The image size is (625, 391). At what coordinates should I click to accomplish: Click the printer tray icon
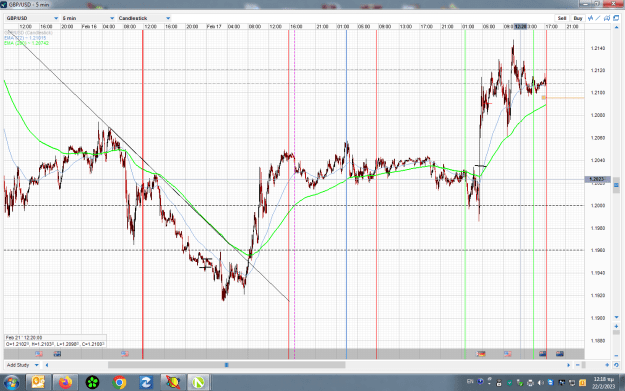pyautogui.click(x=530, y=383)
